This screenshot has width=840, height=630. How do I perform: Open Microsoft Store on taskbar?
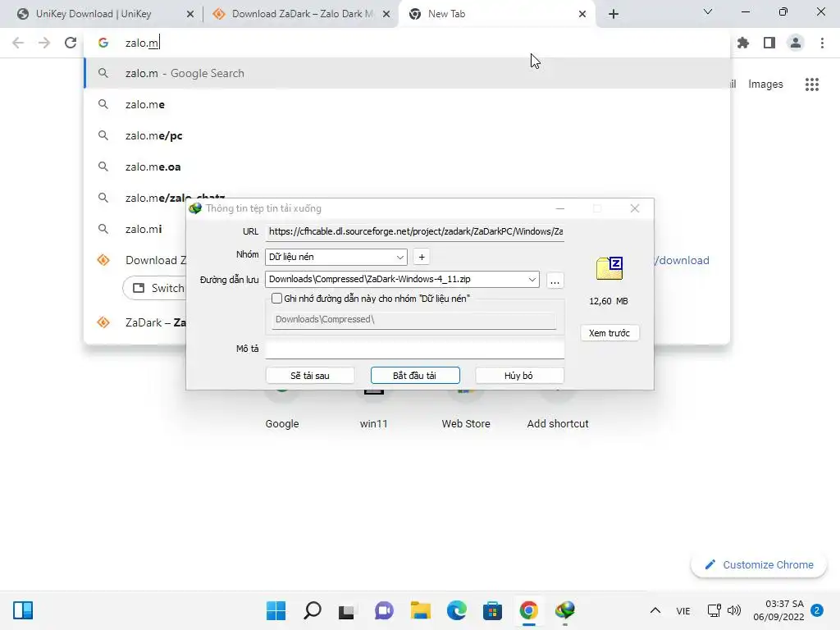pos(492,610)
